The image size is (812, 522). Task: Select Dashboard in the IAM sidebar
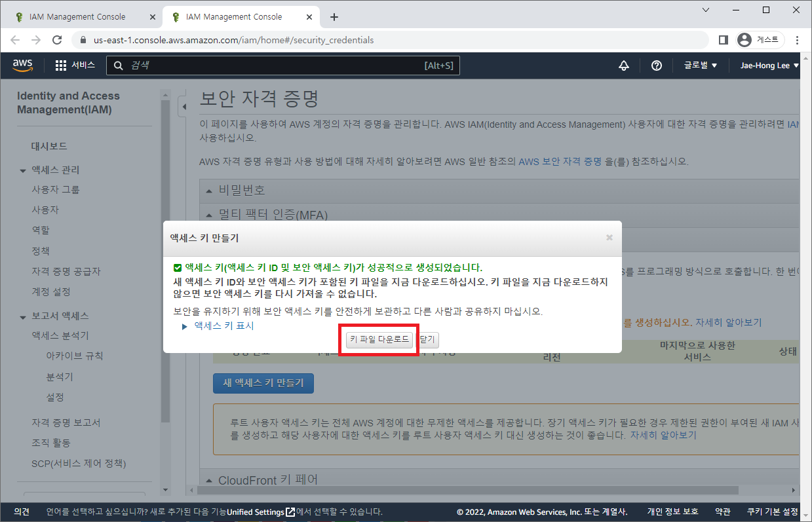click(49, 146)
